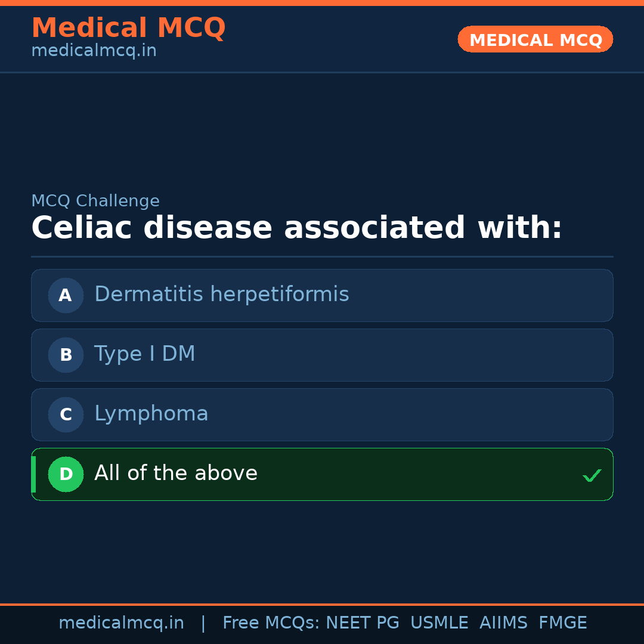The image size is (644, 644).
Task: Choose the "Type I DM" answer text
Action: pyautogui.click(x=144, y=354)
